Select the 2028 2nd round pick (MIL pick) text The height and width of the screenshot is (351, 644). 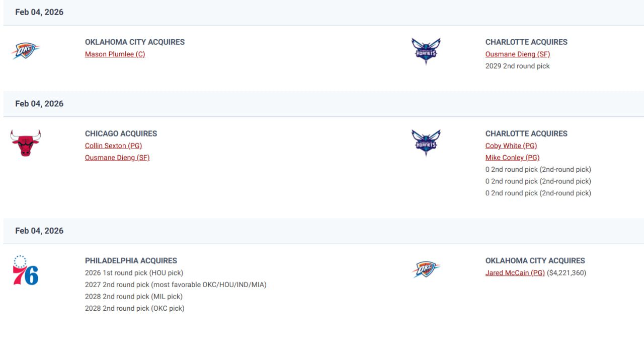pos(133,297)
